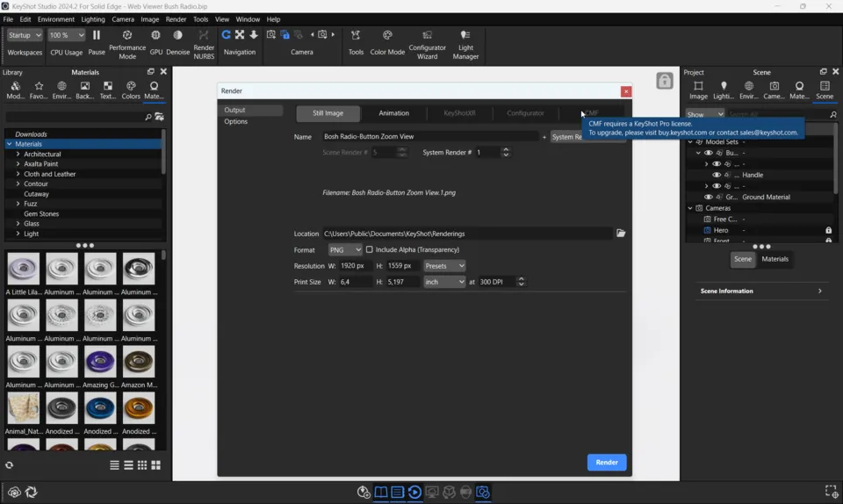Open the PNG format dropdown
Image resolution: width=843 pixels, height=504 pixels.
tap(344, 250)
